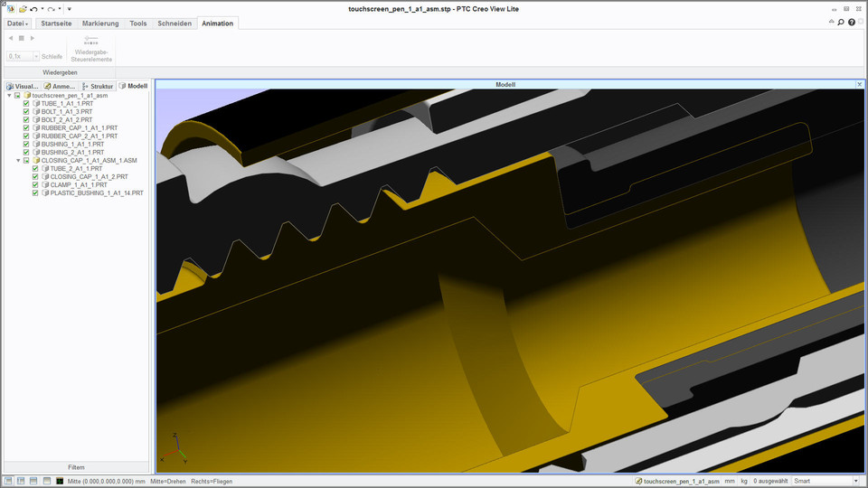Select the TUBE_1_A1_1.PRT tree item

67,103
